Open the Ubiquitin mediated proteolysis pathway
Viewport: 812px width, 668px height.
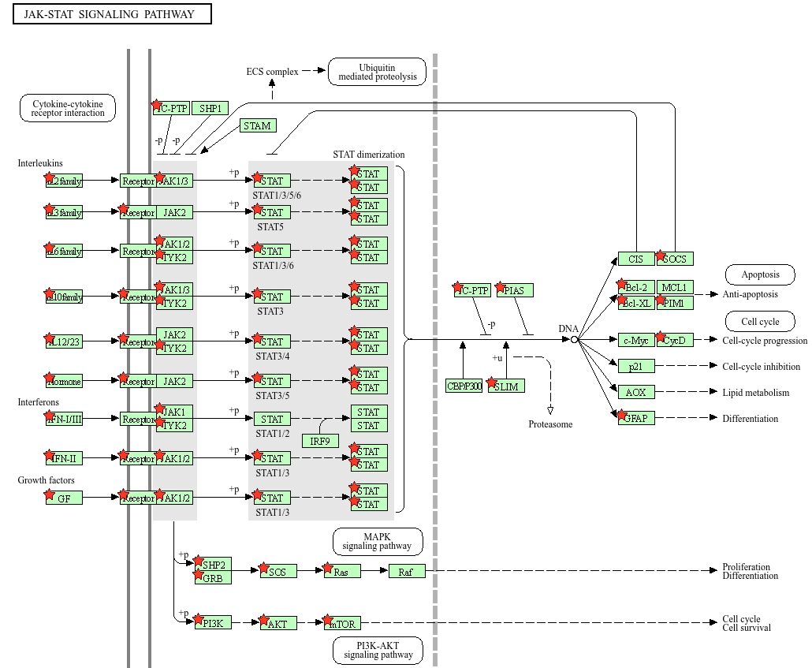click(x=377, y=72)
